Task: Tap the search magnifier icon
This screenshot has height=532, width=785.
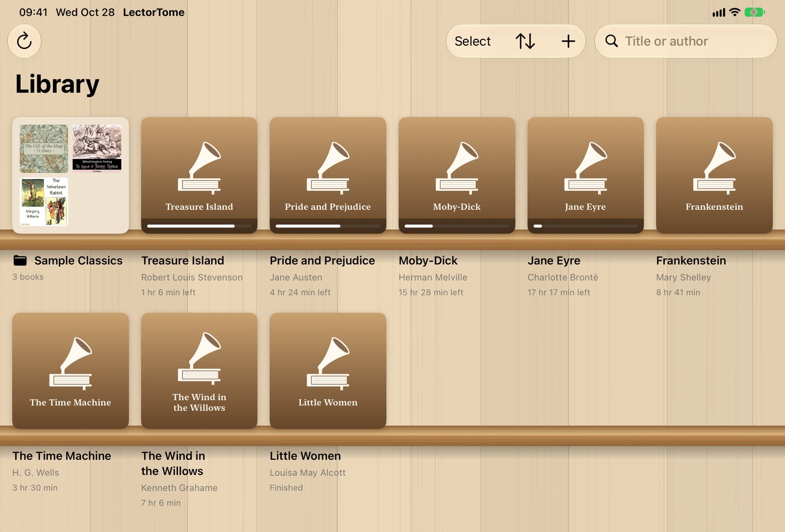Action: pyautogui.click(x=611, y=41)
